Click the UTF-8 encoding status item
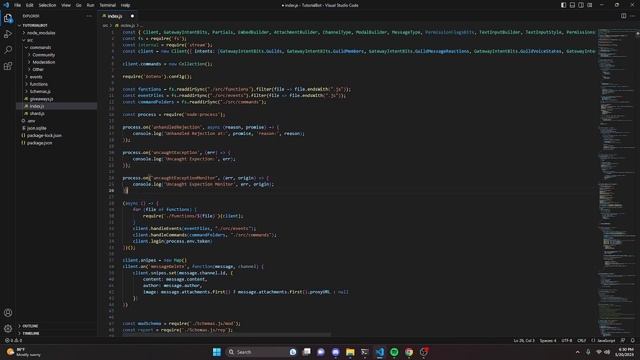Viewport: 640px width, 360px height. click(567, 340)
